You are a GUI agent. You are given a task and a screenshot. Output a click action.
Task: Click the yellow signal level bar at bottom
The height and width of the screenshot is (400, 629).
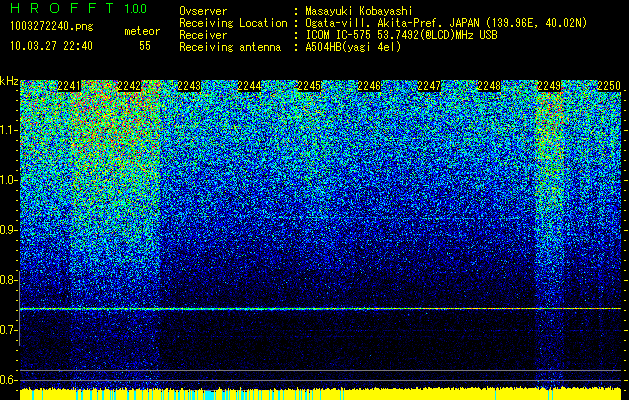pos(320,394)
